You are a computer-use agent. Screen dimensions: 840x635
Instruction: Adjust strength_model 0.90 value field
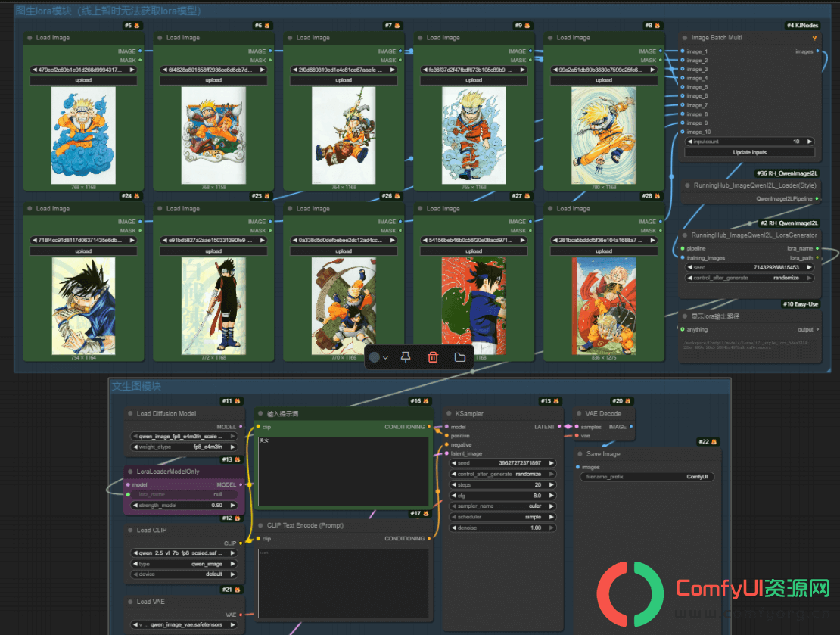click(185, 506)
